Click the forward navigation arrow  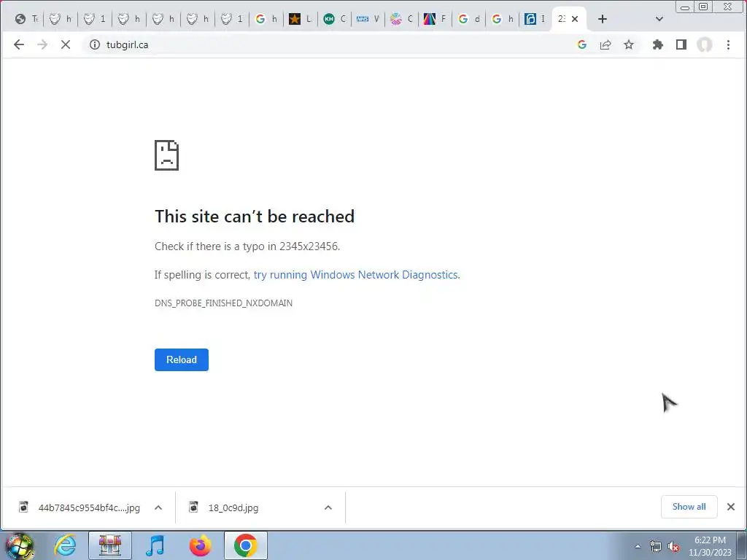pyautogui.click(x=42, y=44)
